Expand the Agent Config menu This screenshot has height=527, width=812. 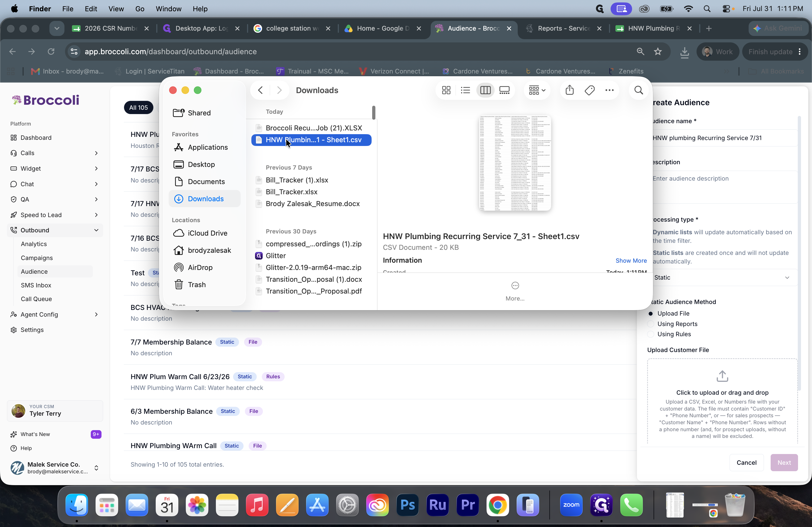point(55,314)
